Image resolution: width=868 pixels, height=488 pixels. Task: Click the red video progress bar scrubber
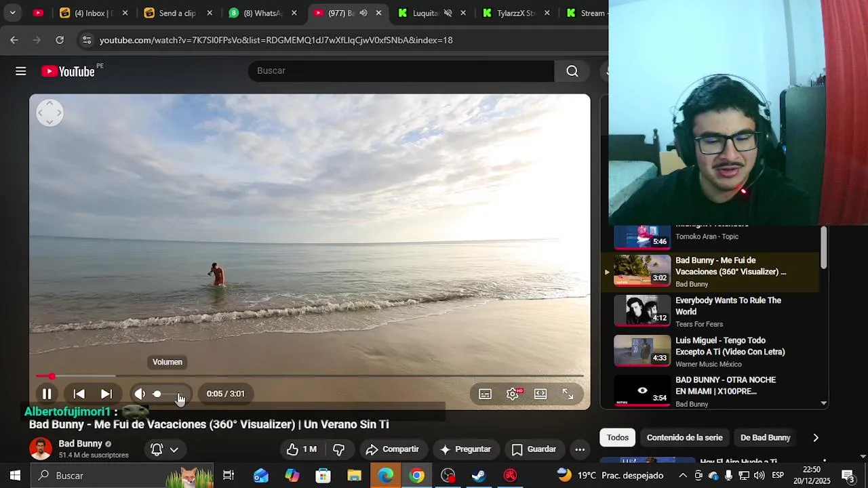pyautogui.click(x=52, y=376)
